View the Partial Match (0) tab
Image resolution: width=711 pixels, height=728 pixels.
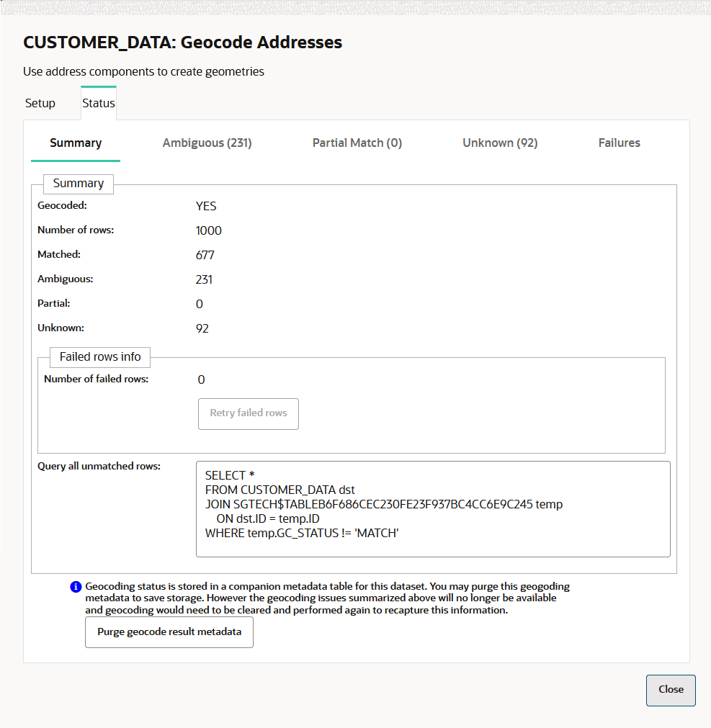click(x=357, y=143)
